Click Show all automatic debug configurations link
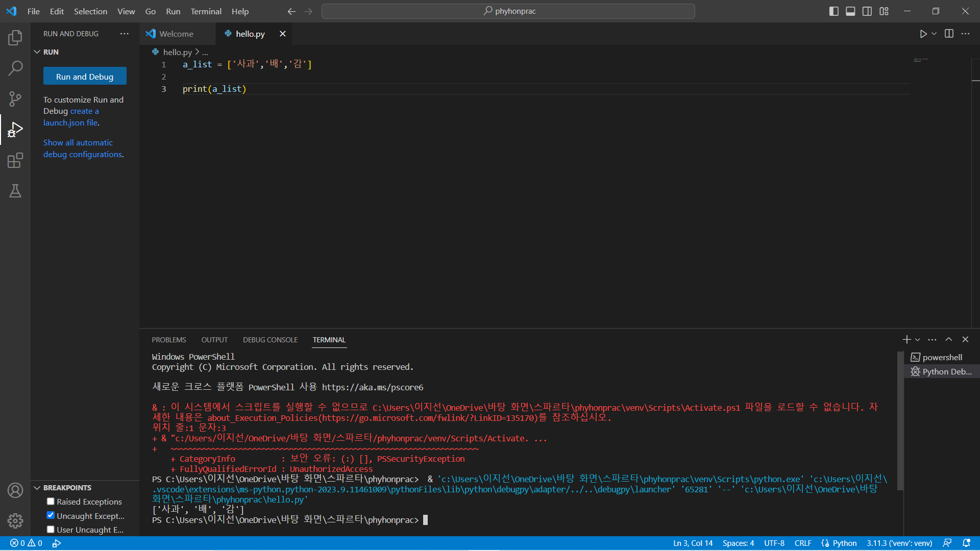The width and height of the screenshot is (980, 551). coord(83,148)
